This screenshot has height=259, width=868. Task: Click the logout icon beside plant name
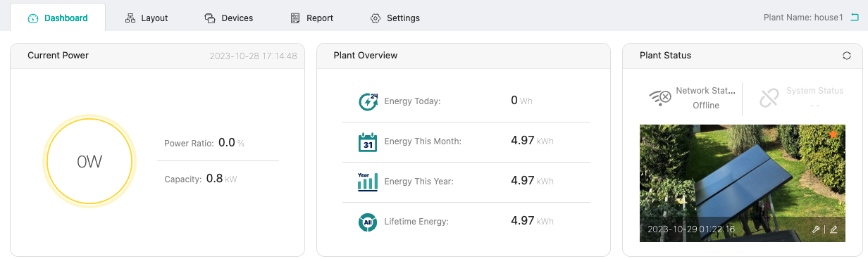(x=855, y=18)
